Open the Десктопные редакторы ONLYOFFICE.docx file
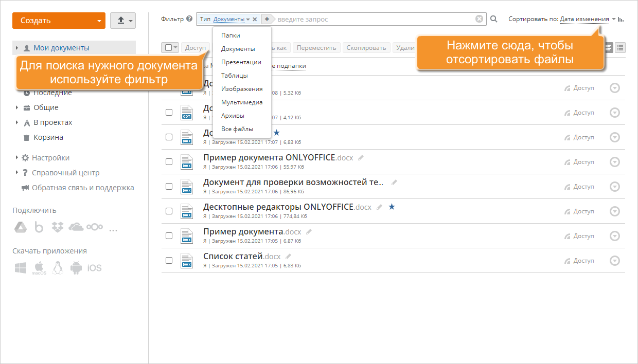The height and width of the screenshot is (364, 638). click(287, 207)
